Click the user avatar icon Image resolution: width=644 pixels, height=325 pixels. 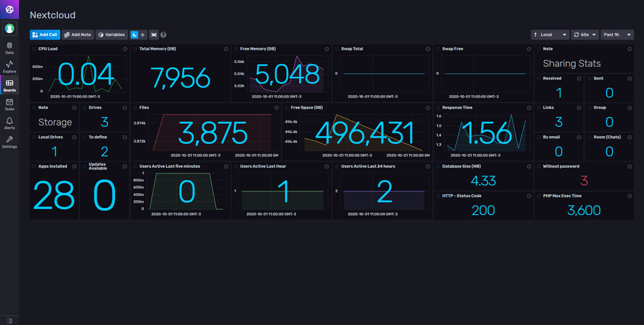tap(9, 28)
